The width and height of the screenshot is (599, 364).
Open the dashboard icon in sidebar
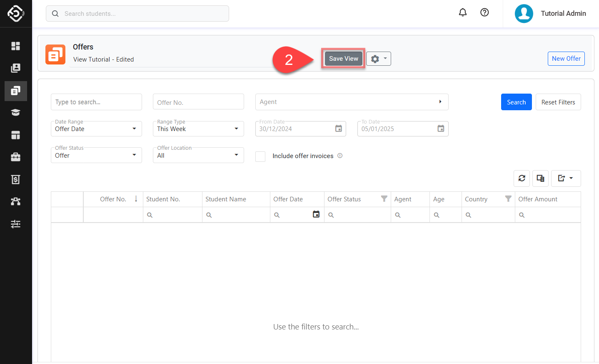pos(16,46)
